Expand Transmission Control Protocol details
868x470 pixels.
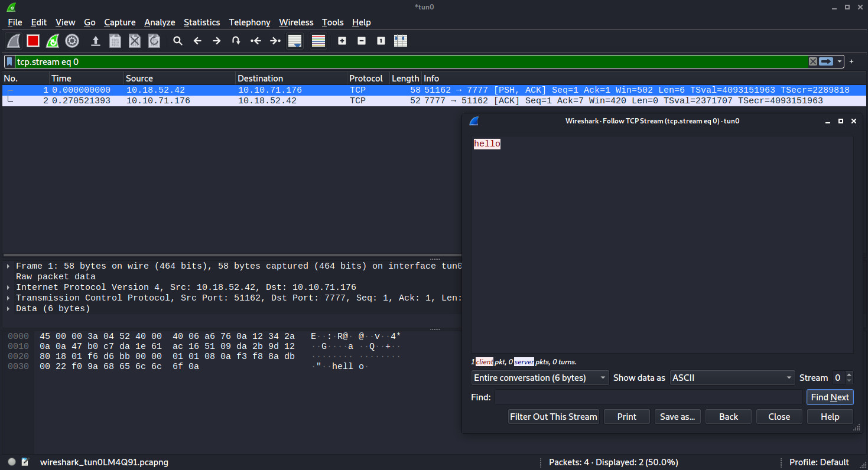tap(8, 298)
